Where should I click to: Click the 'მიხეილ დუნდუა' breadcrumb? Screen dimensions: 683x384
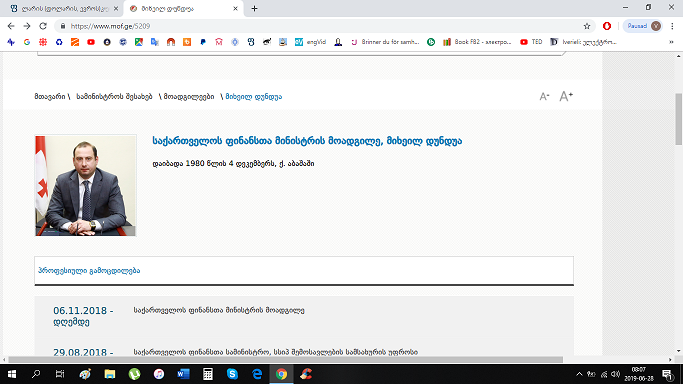point(254,97)
